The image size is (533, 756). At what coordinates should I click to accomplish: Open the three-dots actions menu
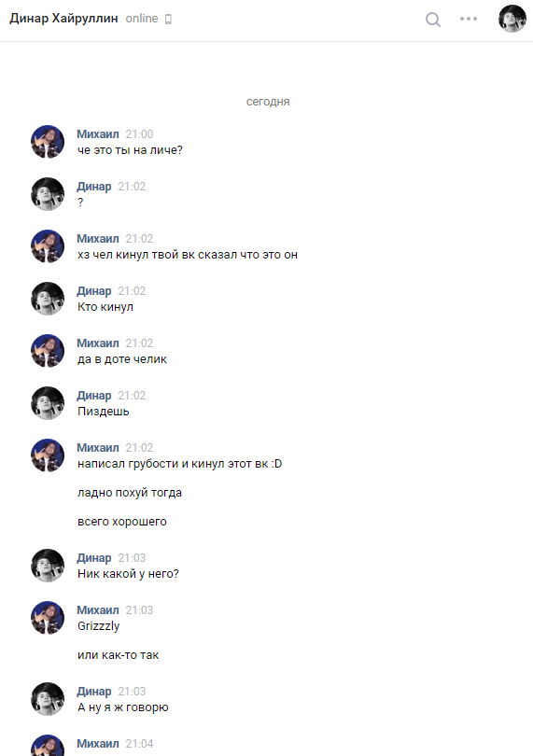[x=469, y=19]
